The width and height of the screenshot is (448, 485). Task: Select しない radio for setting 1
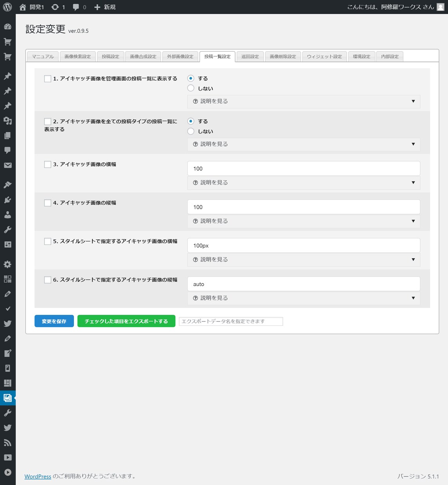point(191,88)
